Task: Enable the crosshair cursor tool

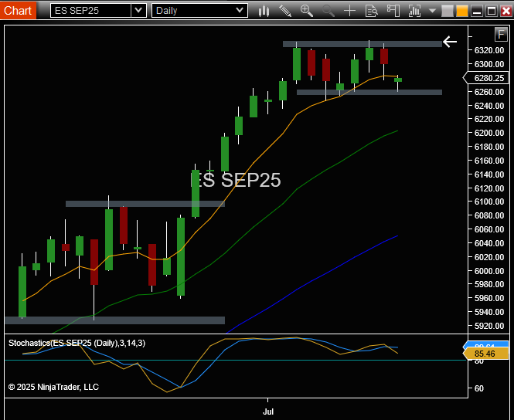Action: [x=350, y=11]
